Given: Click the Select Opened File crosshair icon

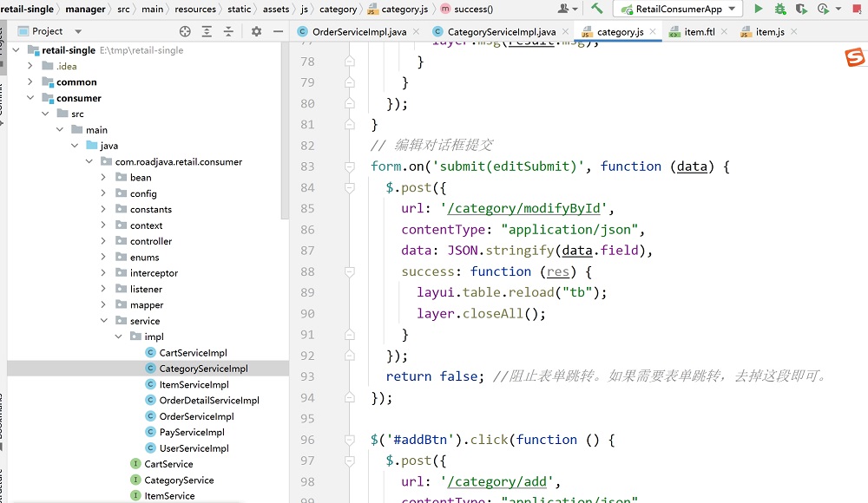Looking at the screenshot, I should [185, 31].
